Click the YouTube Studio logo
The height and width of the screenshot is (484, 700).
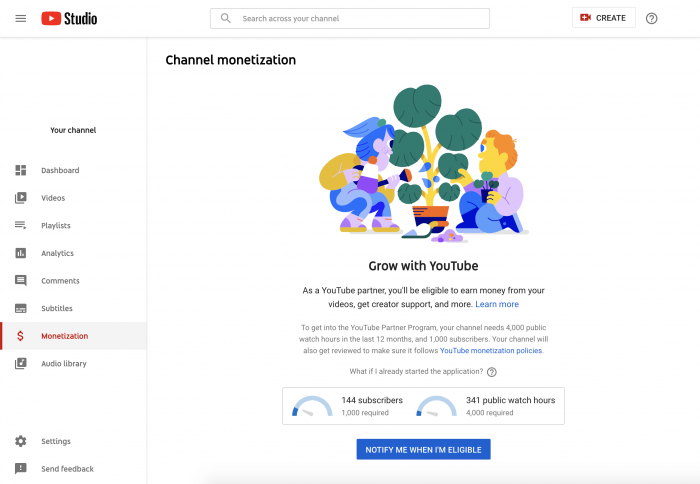(x=69, y=18)
